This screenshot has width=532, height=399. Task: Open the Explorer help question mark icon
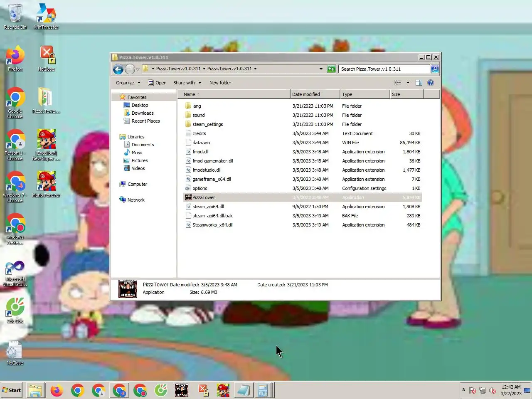click(x=431, y=83)
